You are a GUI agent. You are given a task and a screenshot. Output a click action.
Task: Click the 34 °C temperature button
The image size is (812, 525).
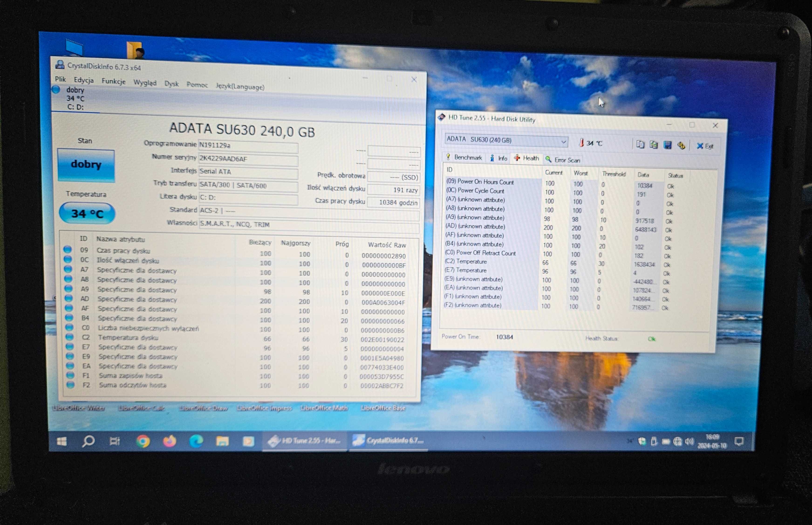(x=87, y=213)
